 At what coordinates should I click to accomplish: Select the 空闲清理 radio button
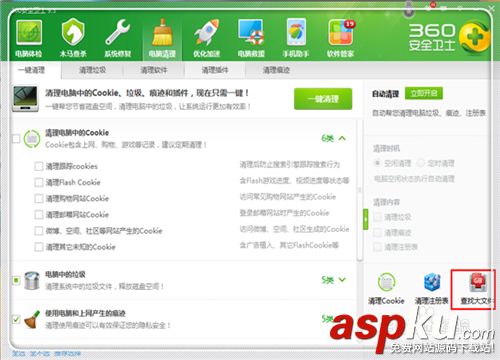tap(377, 163)
